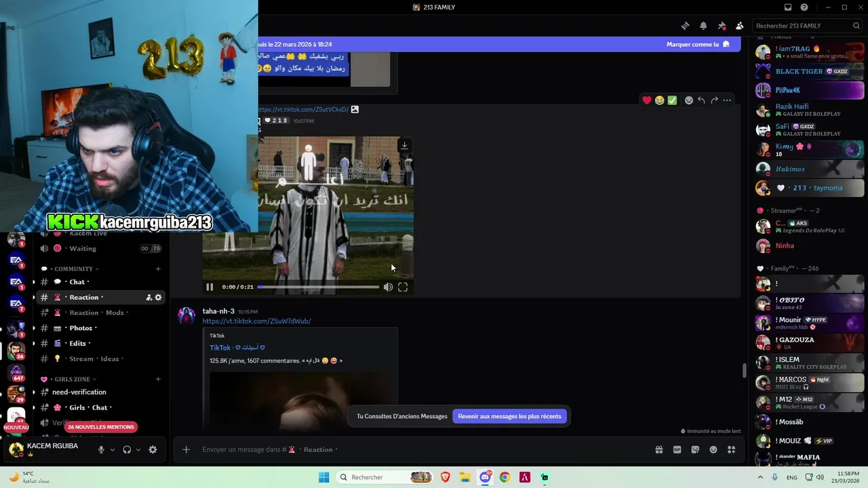This screenshot has height=488, width=868.
Task: Open Windows Start menu
Action: pos(324,477)
